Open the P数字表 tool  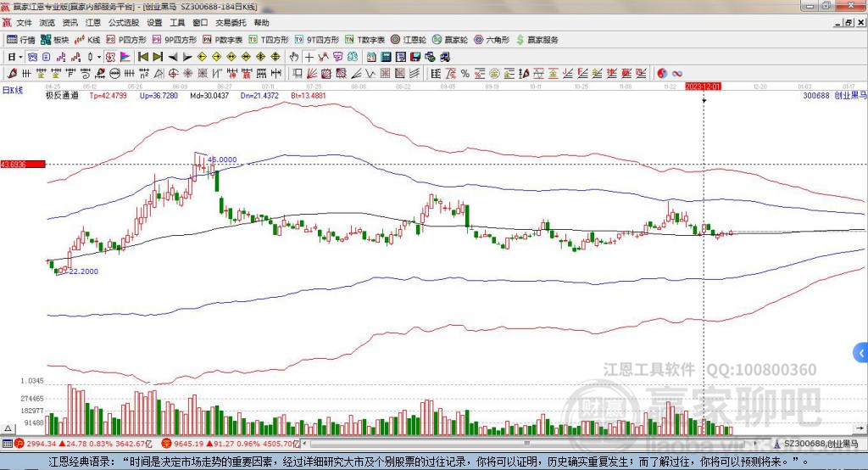point(223,40)
